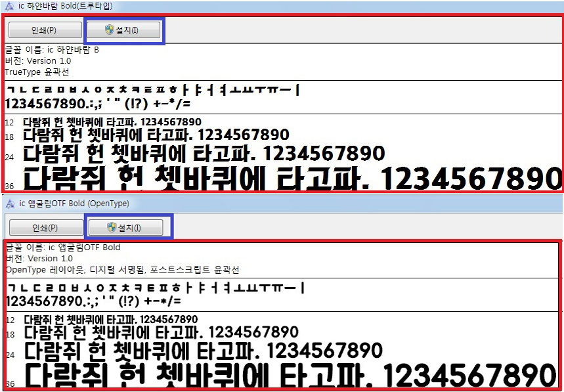Image resolution: width=564 pixels, height=392 pixels.
Task: Click the '12' size label in the ic 하얀바람 window
Action: coord(9,123)
